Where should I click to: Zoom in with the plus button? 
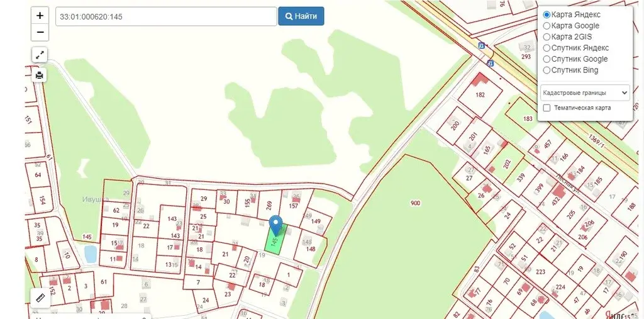(x=40, y=16)
